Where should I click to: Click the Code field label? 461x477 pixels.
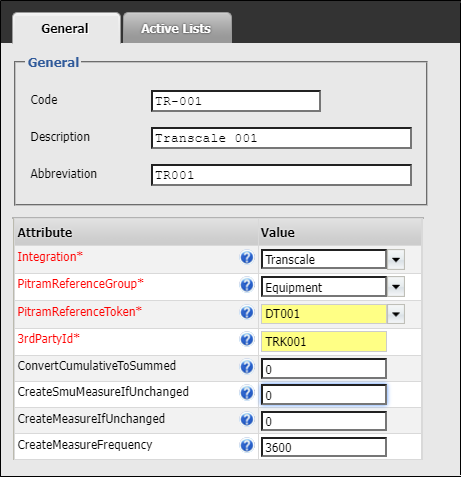coord(44,100)
